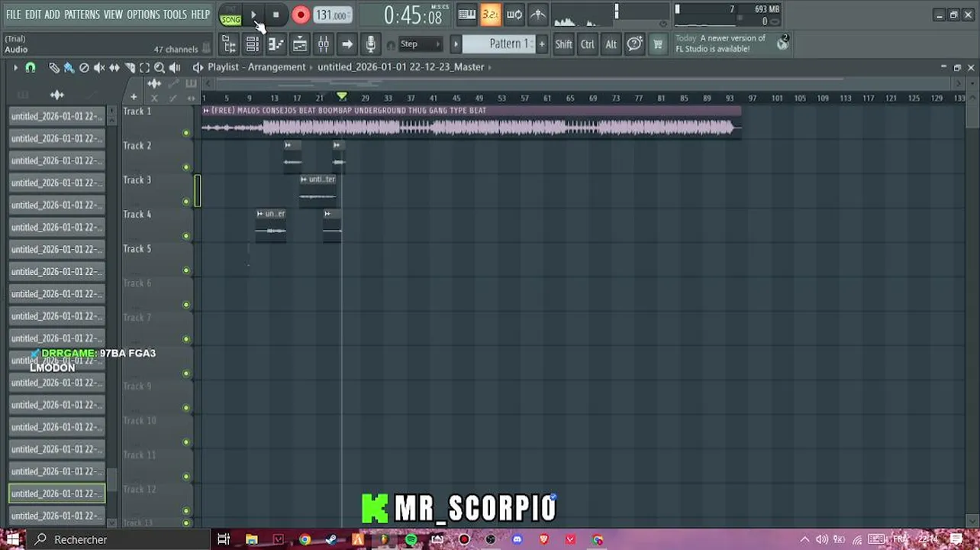Toggle the metronome icon
Image resolution: width=980 pixels, height=550 pixels.
click(x=537, y=15)
